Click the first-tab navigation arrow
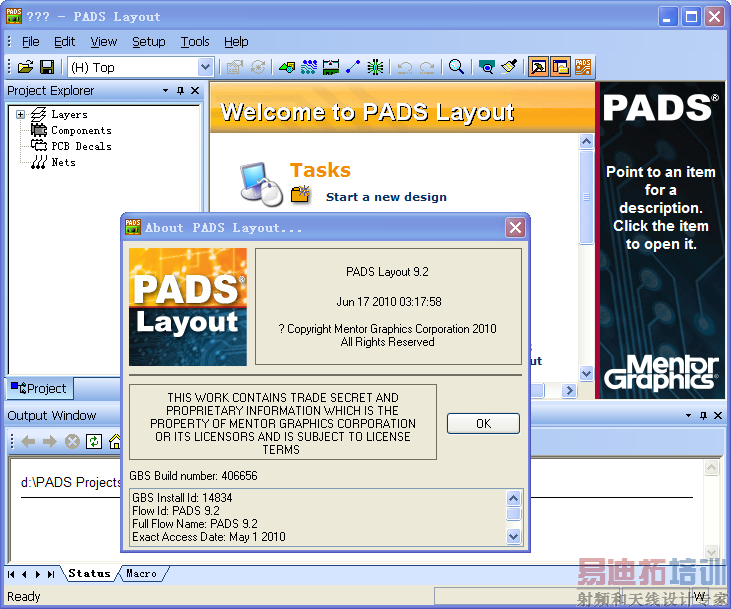This screenshot has height=609, width=731. point(11,574)
